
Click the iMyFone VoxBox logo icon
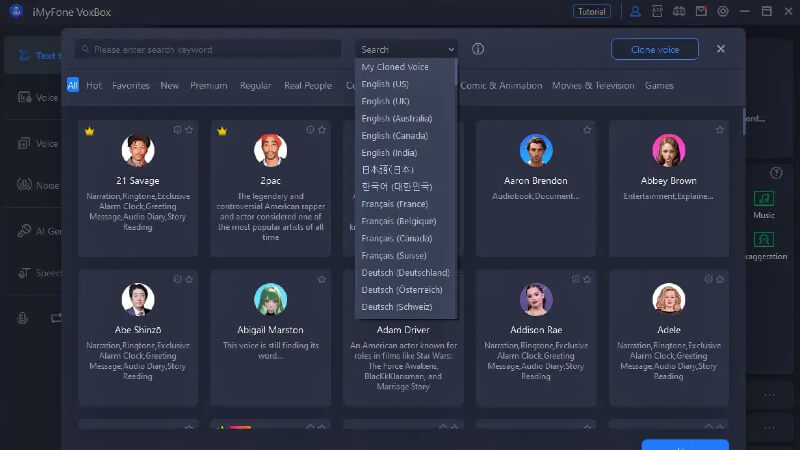16,11
